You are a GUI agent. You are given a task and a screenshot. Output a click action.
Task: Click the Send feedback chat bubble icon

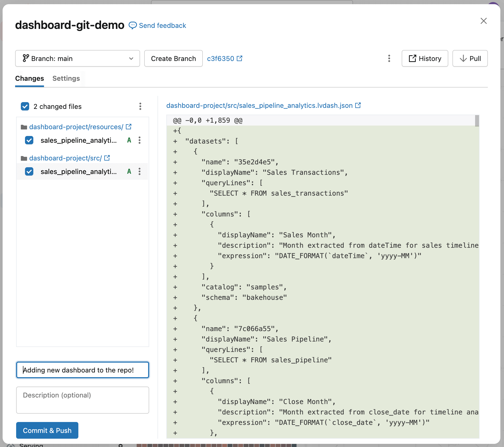coord(133,25)
